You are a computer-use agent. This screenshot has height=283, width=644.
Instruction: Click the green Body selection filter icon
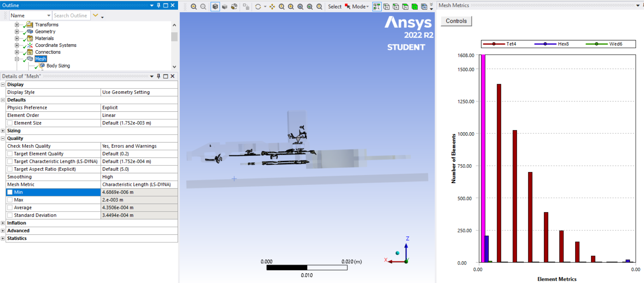pos(415,6)
